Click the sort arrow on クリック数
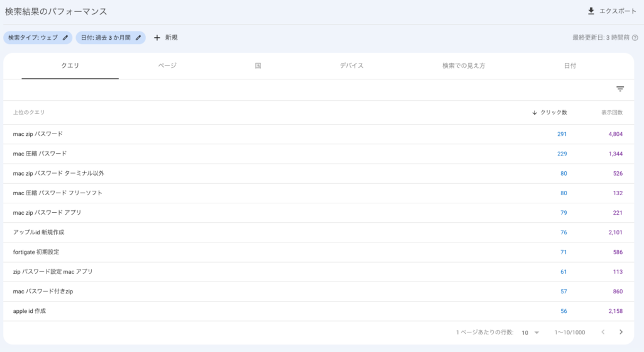 (x=535, y=112)
